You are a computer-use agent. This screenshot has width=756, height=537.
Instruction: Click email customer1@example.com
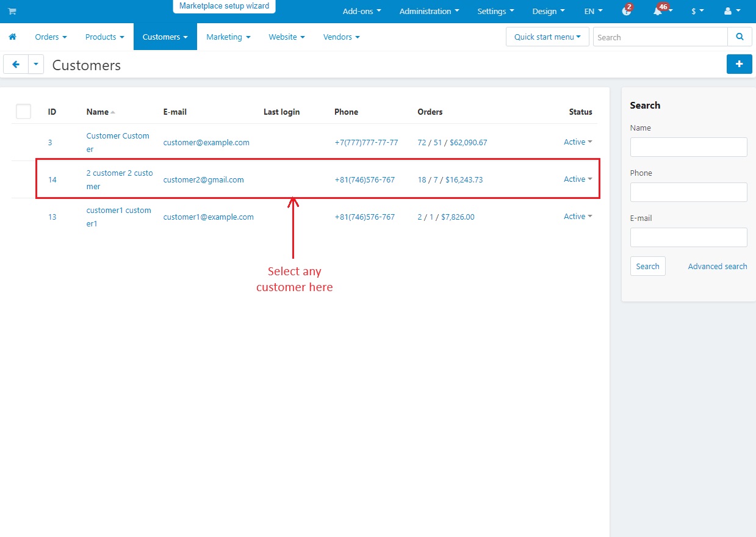208,217
